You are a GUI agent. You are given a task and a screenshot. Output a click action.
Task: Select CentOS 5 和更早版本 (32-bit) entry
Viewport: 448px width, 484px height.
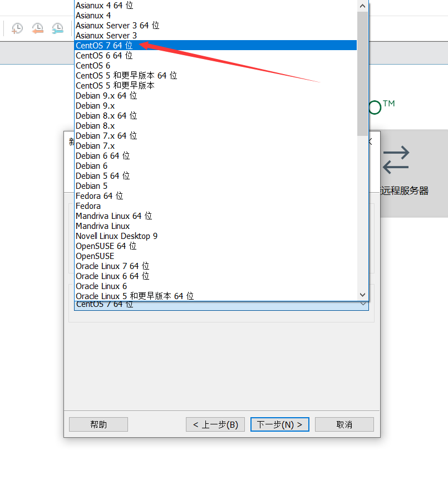tap(215, 86)
